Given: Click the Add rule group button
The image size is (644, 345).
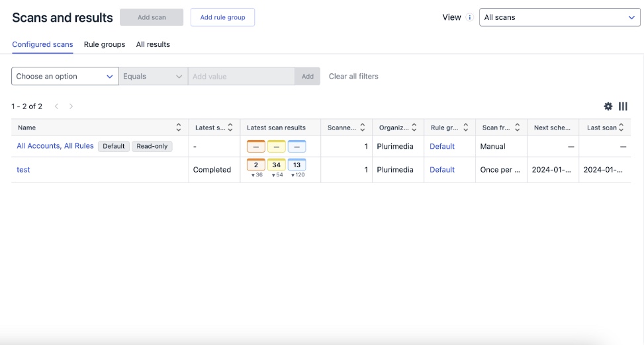Looking at the screenshot, I should click(x=222, y=17).
